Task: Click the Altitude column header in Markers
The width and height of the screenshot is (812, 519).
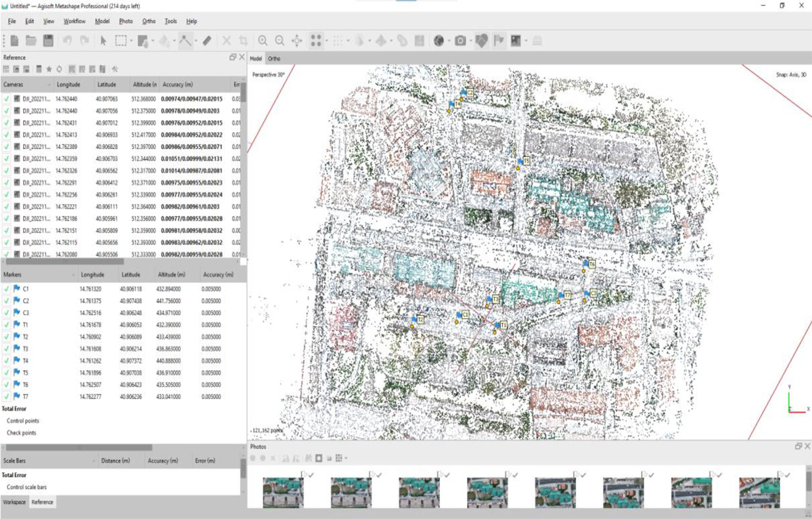Action: pyautogui.click(x=171, y=275)
